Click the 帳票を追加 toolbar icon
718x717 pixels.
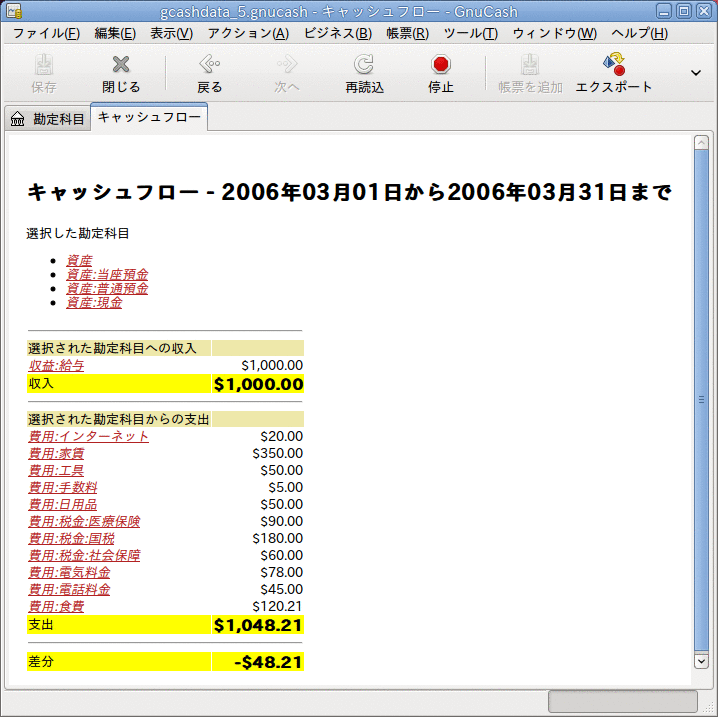pyautogui.click(x=530, y=65)
